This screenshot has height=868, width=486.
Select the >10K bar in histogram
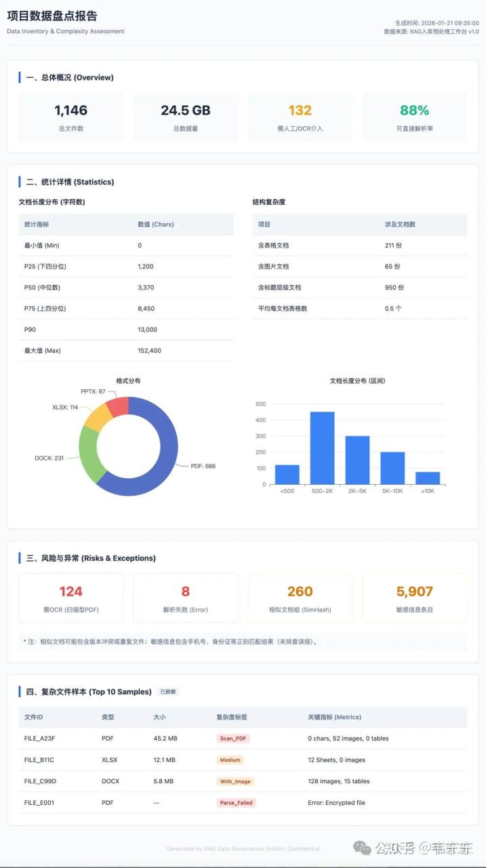[428, 478]
